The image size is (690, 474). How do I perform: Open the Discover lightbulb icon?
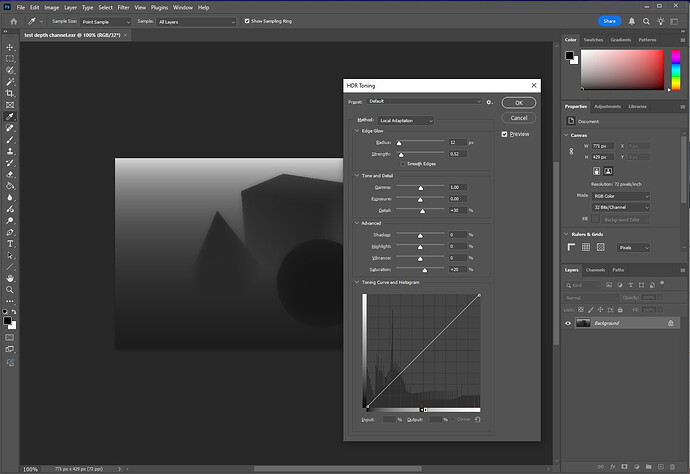pos(661,21)
